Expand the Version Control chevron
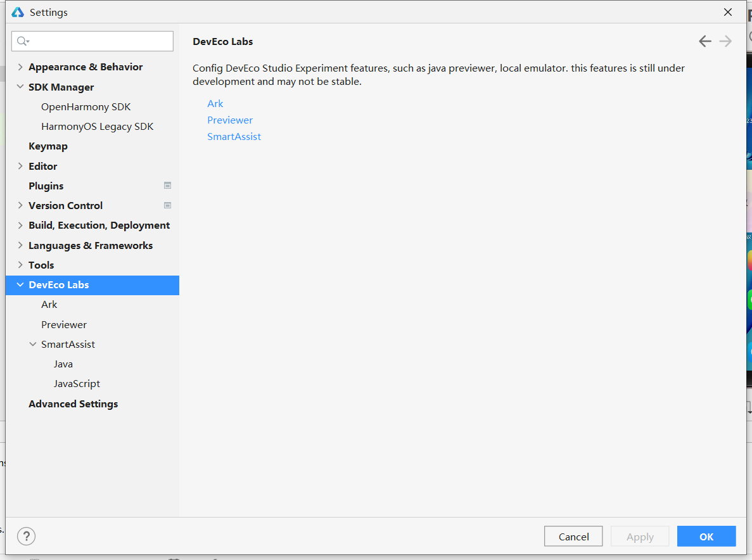The height and width of the screenshot is (560, 752). 20,205
